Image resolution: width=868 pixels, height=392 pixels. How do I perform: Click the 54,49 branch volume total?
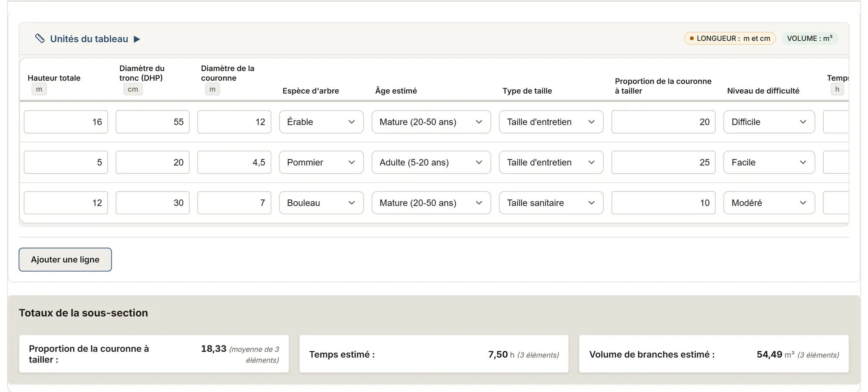click(x=769, y=355)
